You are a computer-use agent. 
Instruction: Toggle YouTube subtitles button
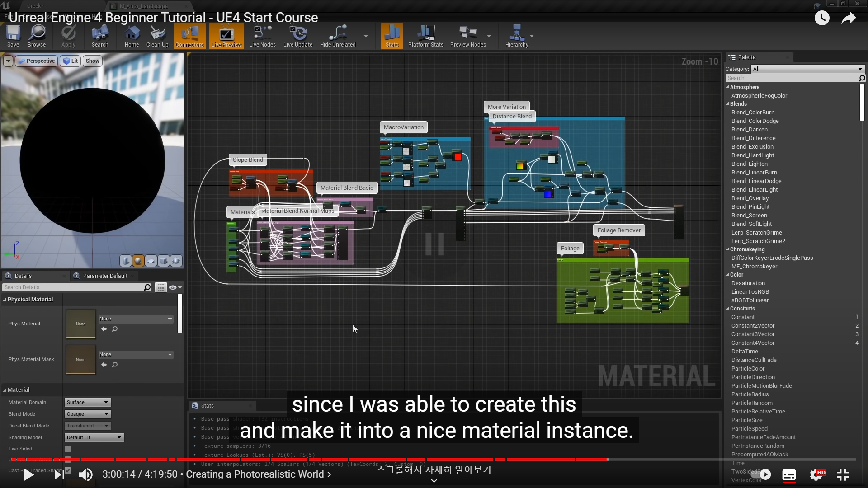[789, 475]
